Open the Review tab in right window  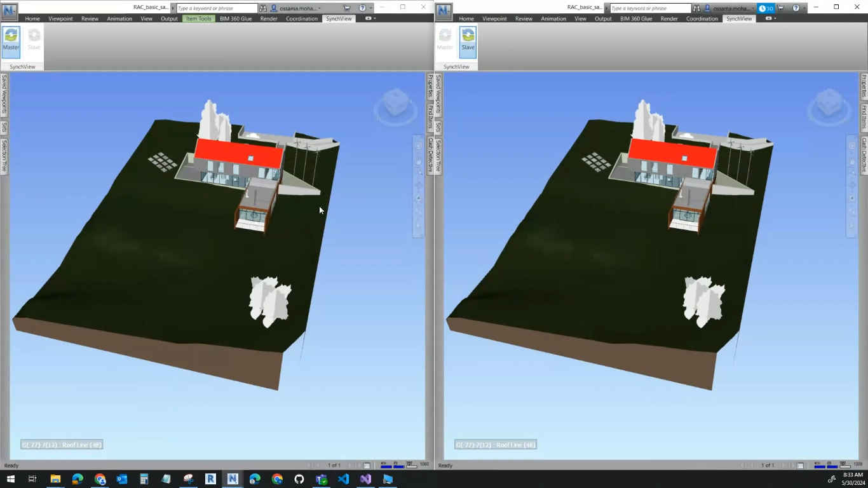pos(524,18)
